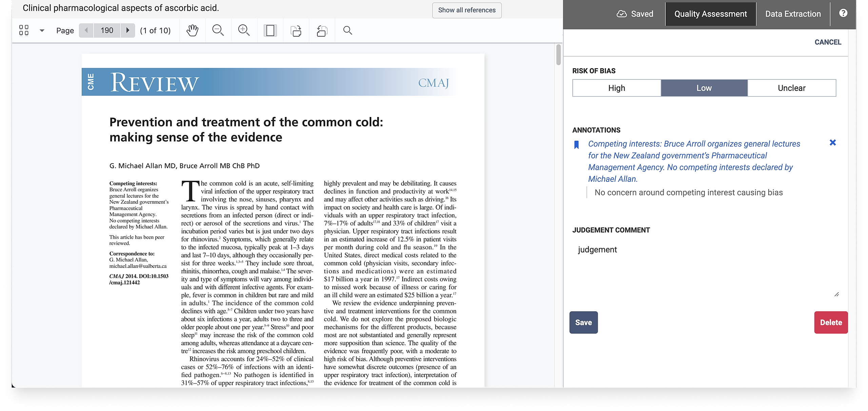Screen dimensions: 868x411
Task: Switch to the Quality Assessment tab
Action: 710,14
